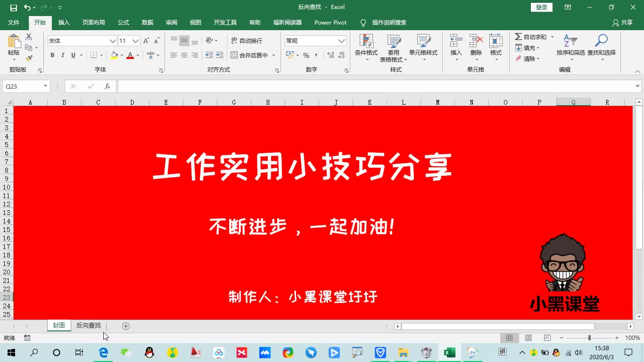This screenshot has width=644, height=362.
Task: Open the Fill Color bucket icon
Action: point(115,55)
